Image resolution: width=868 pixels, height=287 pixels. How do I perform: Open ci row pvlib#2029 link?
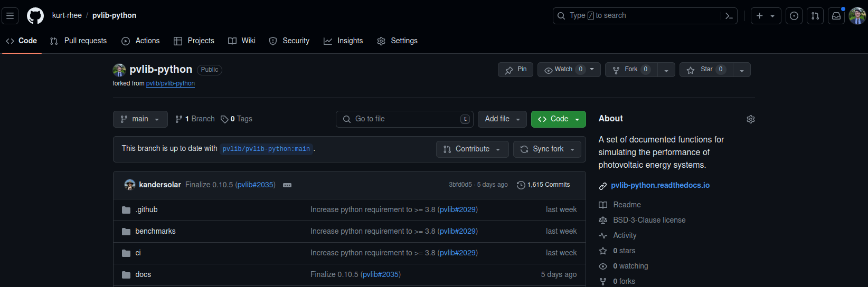[457, 253]
